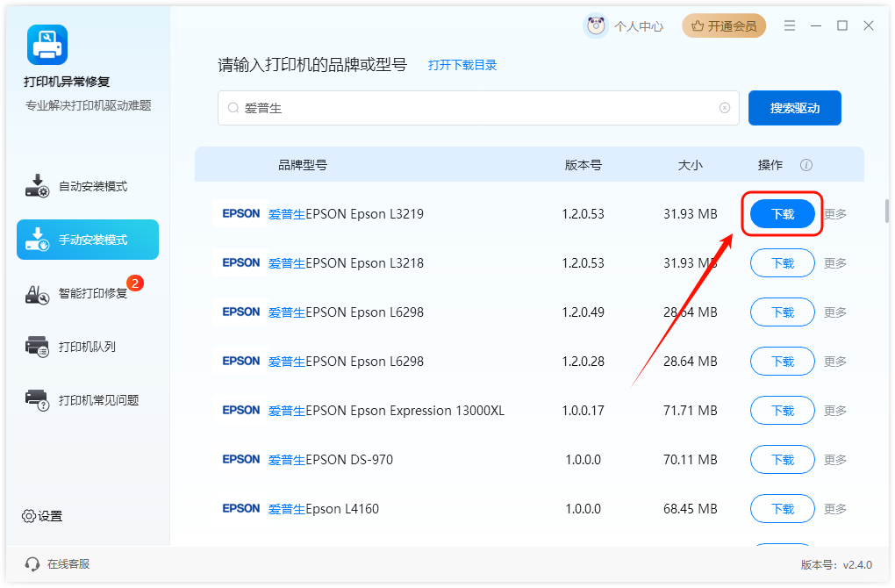895x588 pixels.
Task: Open 设置 at sidebar bottom
Action: [42, 516]
